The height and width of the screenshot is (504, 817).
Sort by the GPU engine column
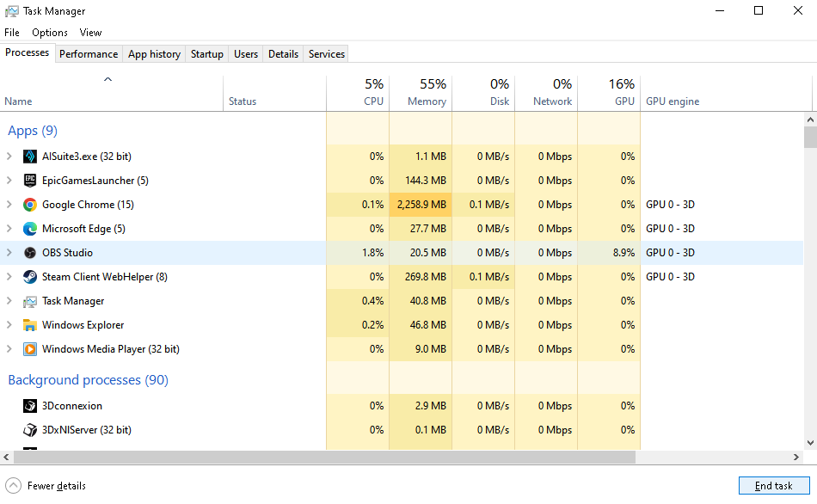click(x=727, y=94)
